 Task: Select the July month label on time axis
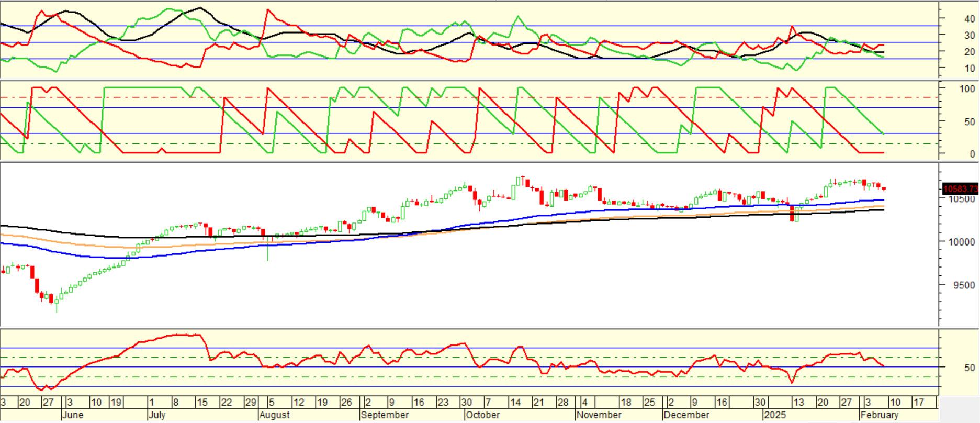(x=157, y=415)
